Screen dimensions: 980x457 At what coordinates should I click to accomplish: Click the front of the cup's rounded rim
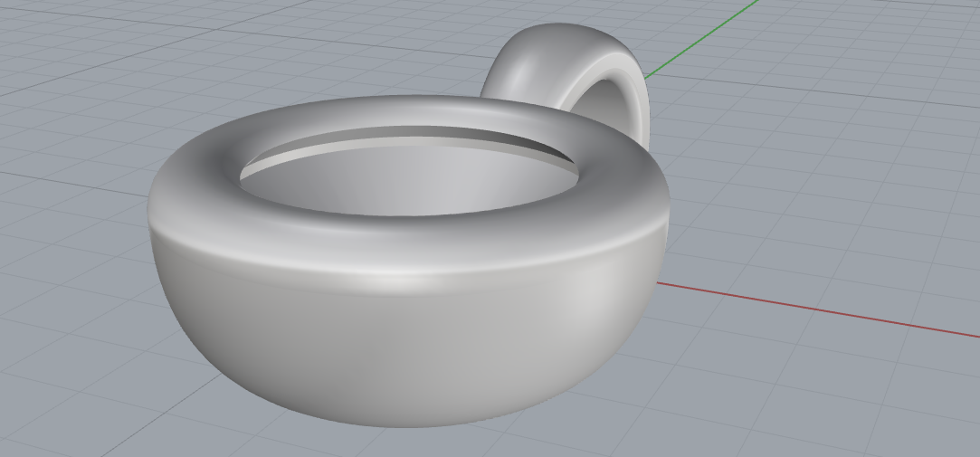[407, 243]
